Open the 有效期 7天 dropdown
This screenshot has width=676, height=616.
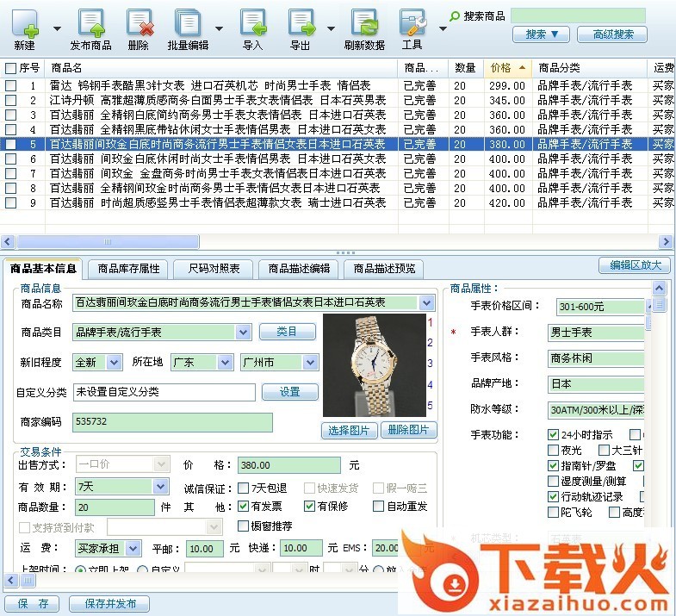(161, 487)
